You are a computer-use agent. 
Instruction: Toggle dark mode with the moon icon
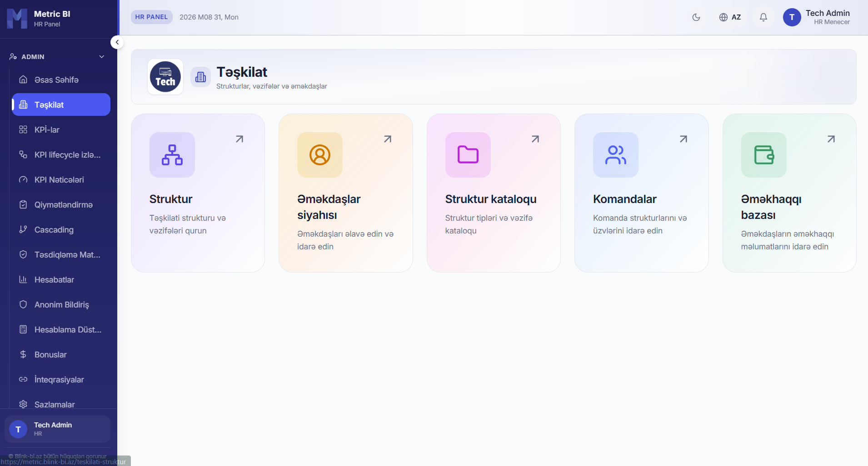(x=696, y=17)
